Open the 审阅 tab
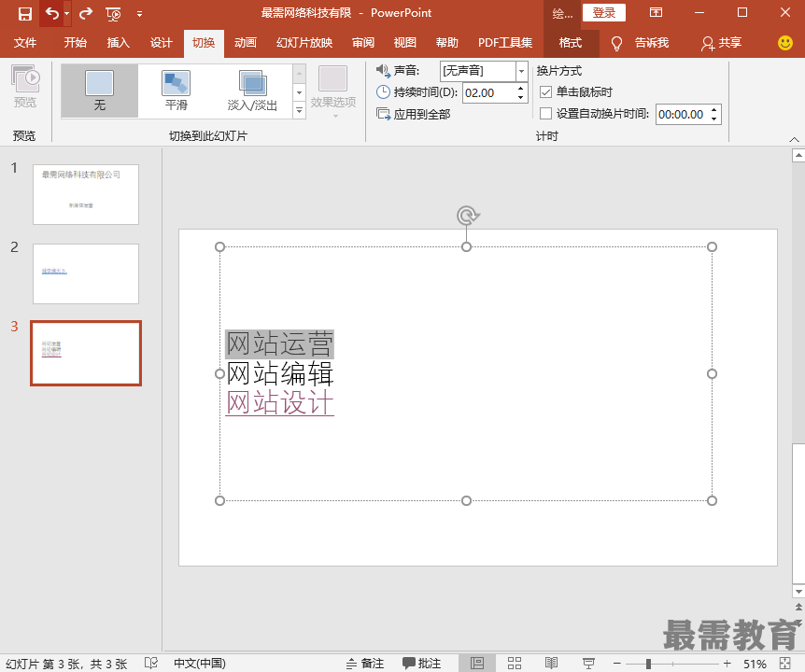Screen dimensions: 805x672 363,43
